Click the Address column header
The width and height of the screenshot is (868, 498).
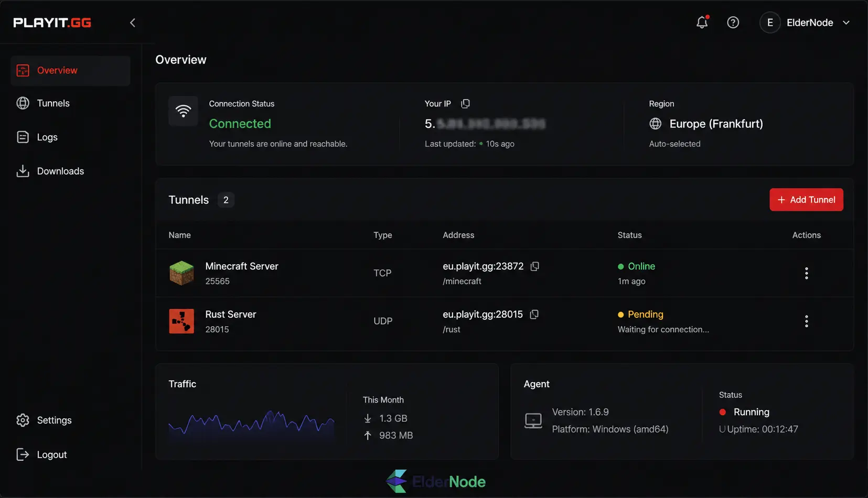pos(458,235)
